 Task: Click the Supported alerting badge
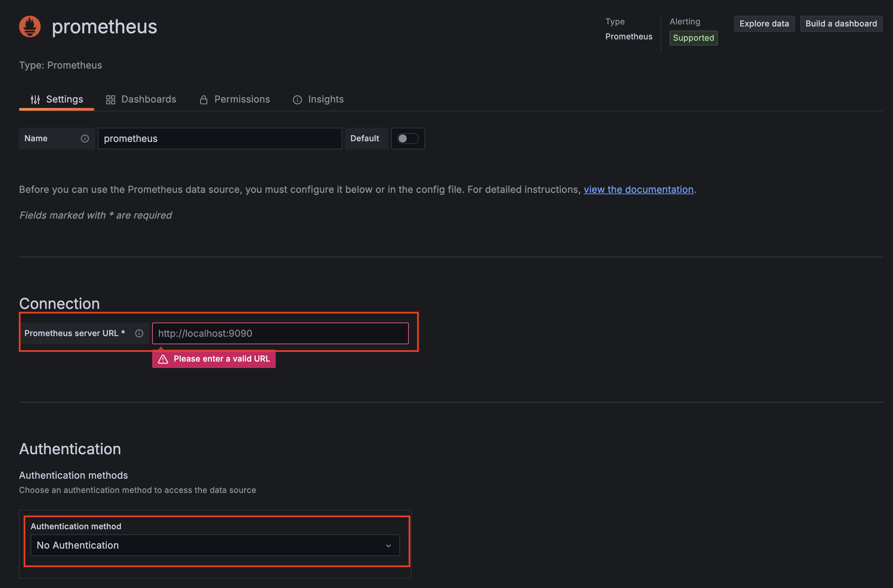click(693, 38)
